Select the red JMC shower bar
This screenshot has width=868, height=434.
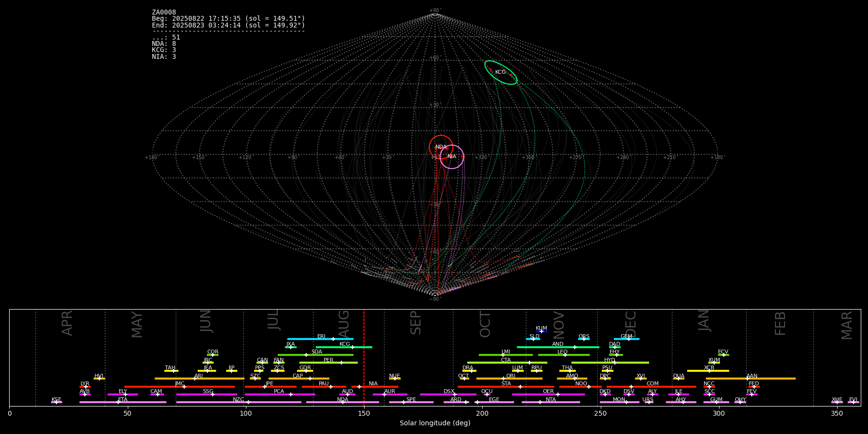pyautogui.click(x=180, y=386)
